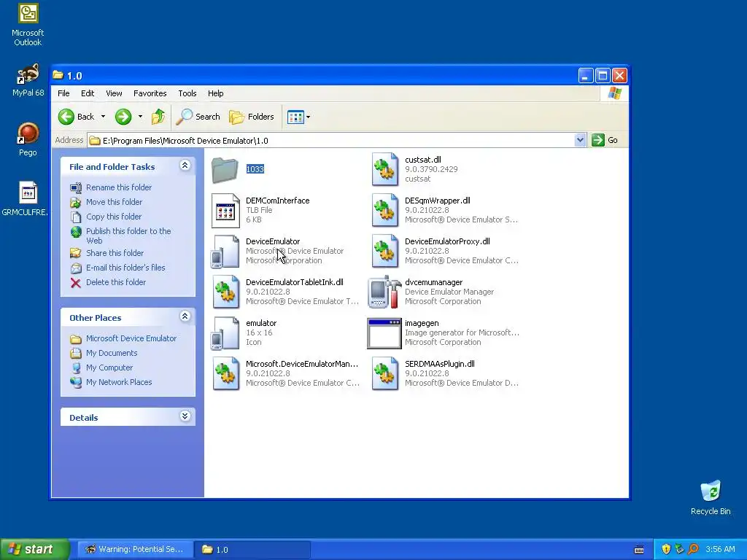The width and height of the screenshot is (747, 560).
Task: Open the Edit menu
Action: (x=88, y=93)
